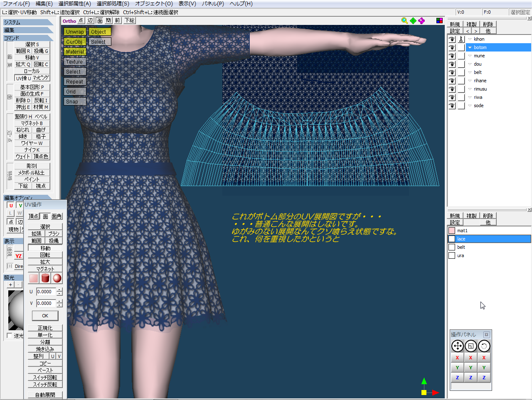Choose the sphere UV mapping icon

click(57, 278)
